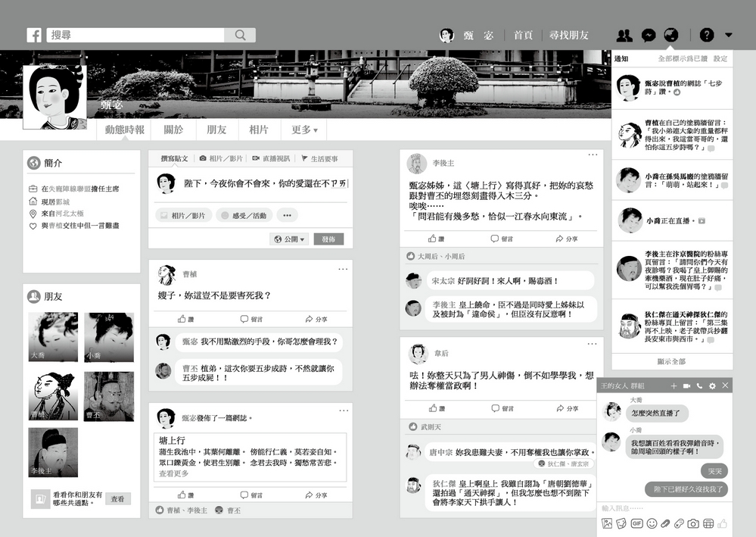Image resolution: width=756 pixels, height=537 pixels.
Task: Open 小喬 friend thumbnail
Action: pyautogui.click(x=109, y=337)
